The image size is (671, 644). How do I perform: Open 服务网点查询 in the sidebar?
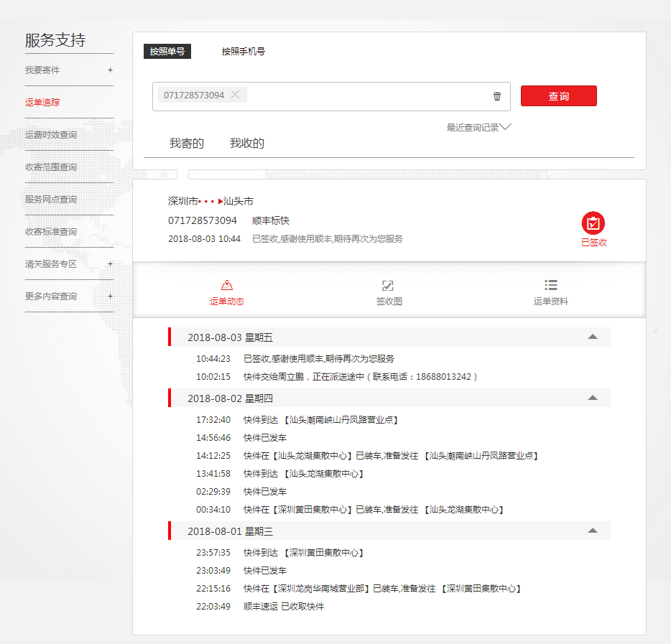(x=51, y=200)
